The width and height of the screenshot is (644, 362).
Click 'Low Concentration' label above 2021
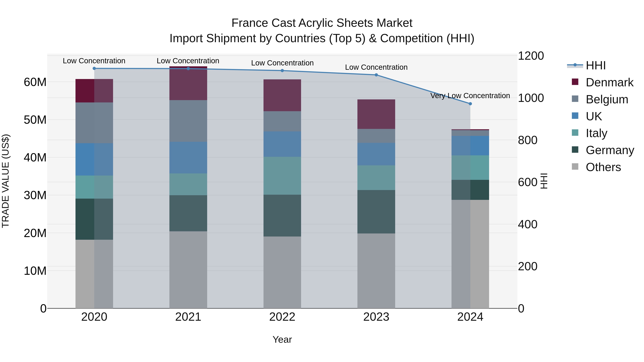click(x=188, y=61)
